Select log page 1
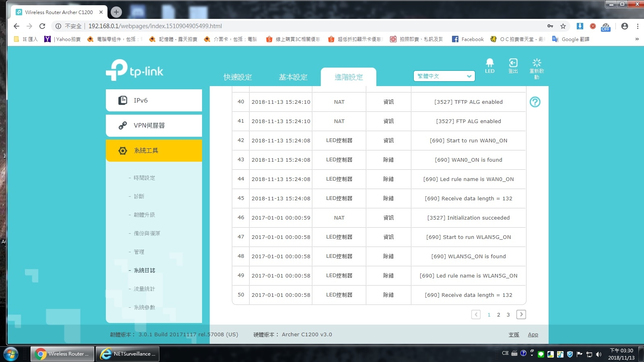This screenshot has width=644, height=362. 489,315
